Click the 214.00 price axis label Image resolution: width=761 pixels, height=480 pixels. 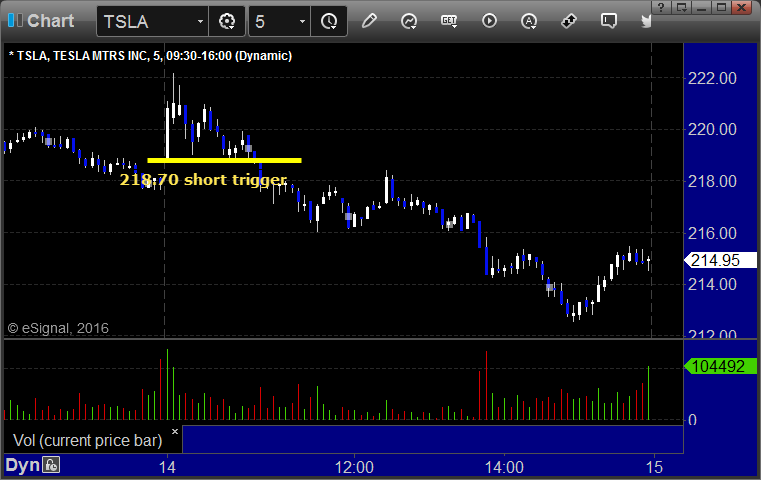712,284
